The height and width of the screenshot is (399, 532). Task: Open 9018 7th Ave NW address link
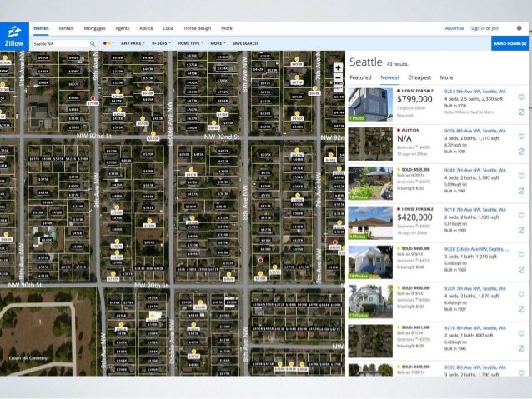[475, 210]
